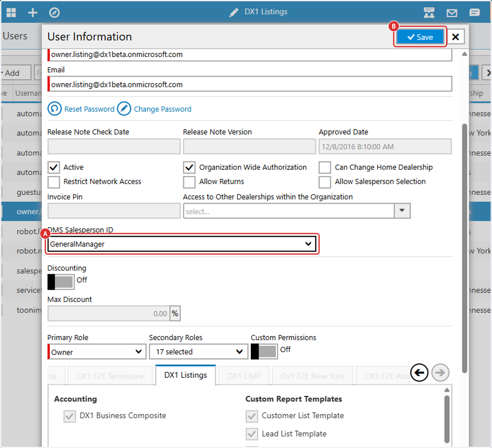
Task: Click the username field with owner.listing address
Action: [250, 55]
